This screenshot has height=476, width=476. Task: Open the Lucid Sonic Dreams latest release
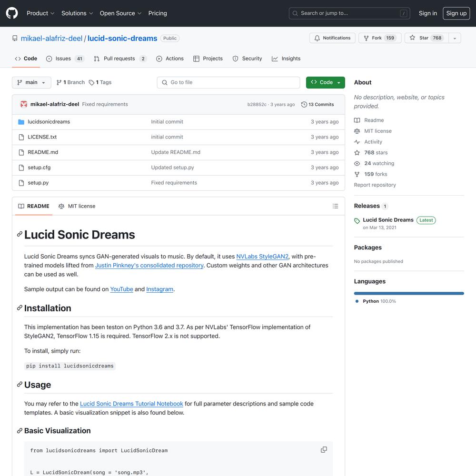coord(388,220)
